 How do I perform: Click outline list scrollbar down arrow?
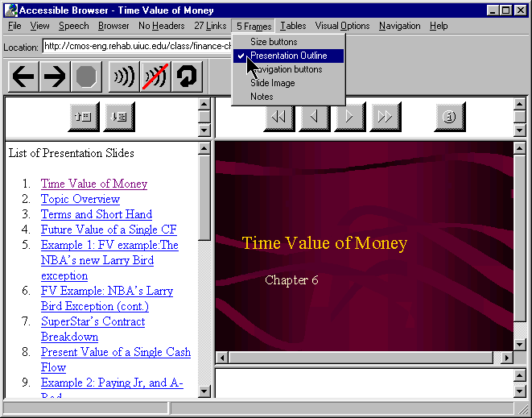(x=204, y=391)
